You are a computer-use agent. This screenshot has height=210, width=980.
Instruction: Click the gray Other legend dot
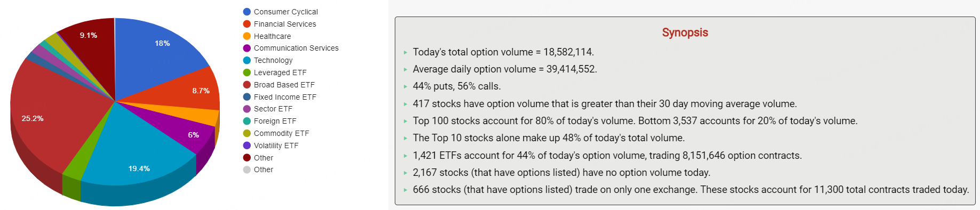point(247,169)
